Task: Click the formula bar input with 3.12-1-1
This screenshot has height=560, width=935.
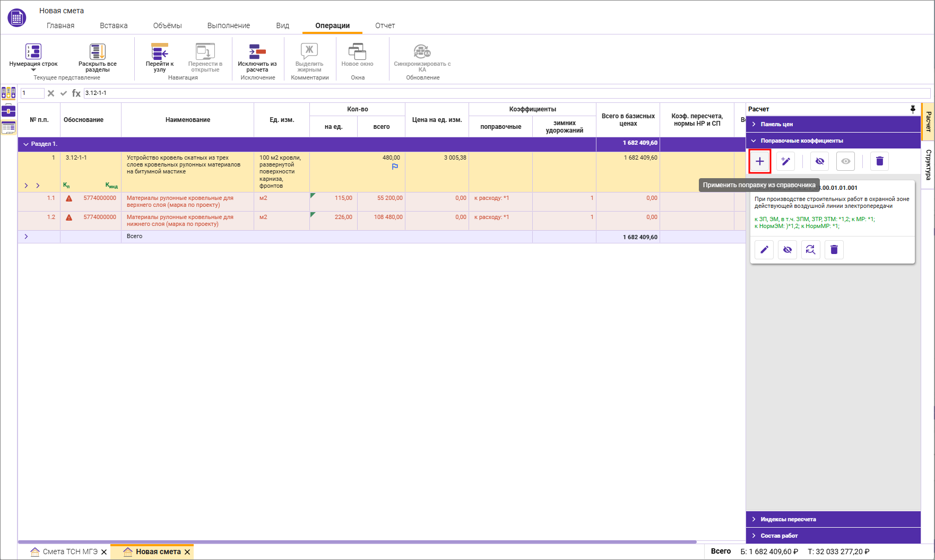Action: pos(478,93)
